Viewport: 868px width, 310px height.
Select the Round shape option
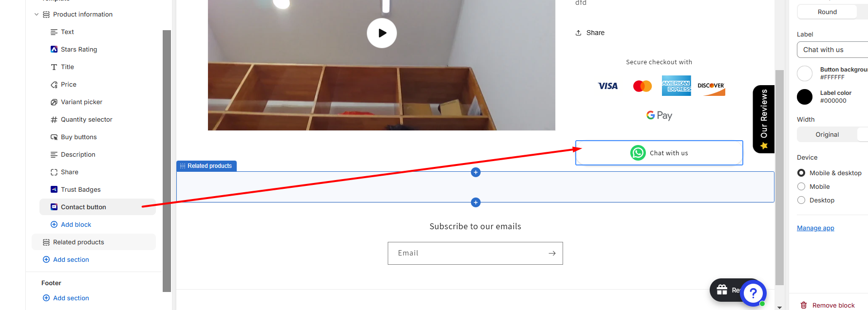point(827,12)
